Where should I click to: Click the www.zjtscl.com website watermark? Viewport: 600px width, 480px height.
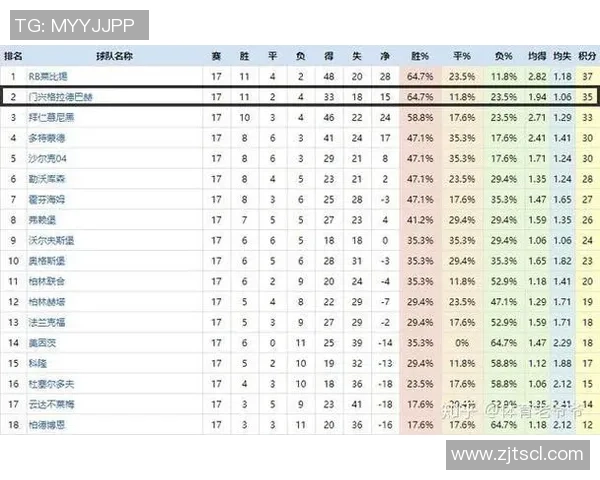tap(515, 455)
